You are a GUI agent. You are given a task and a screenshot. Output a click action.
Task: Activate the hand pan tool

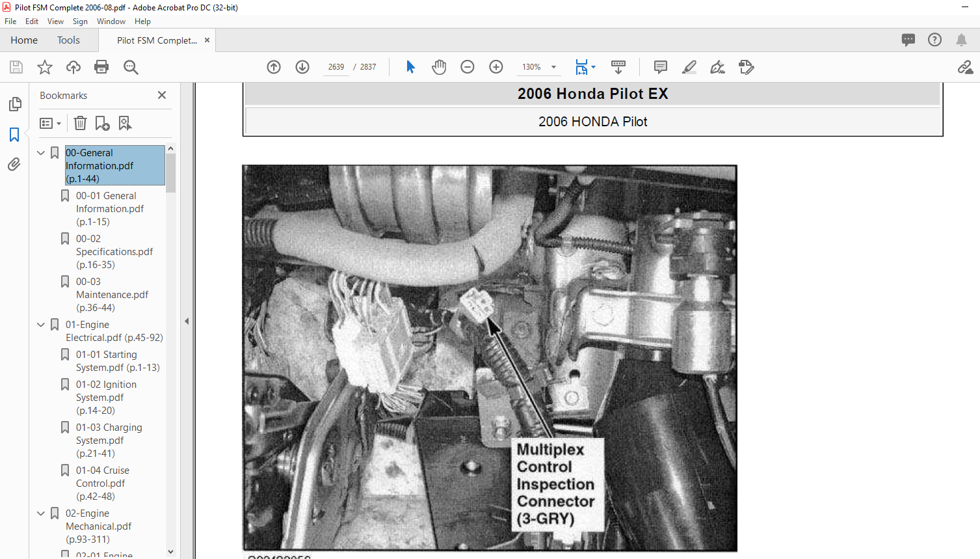pos(439,67)
